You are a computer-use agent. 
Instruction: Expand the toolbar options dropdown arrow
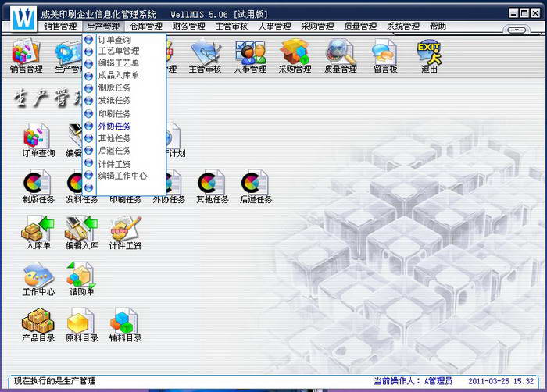point(517,30)
